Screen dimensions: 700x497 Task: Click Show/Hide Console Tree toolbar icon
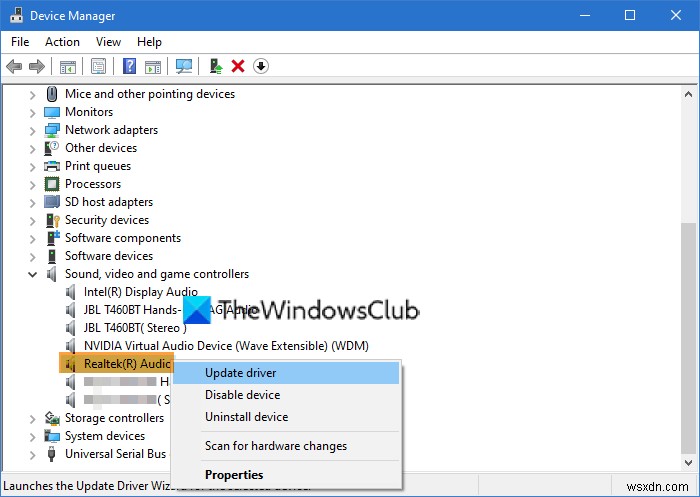pos(68,67)
